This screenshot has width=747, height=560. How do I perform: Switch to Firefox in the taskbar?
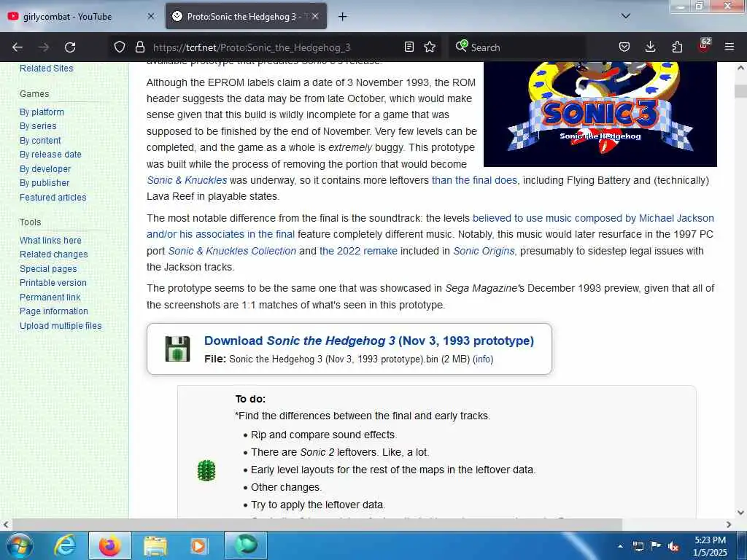pyautogui.click(x=109, y=545)
